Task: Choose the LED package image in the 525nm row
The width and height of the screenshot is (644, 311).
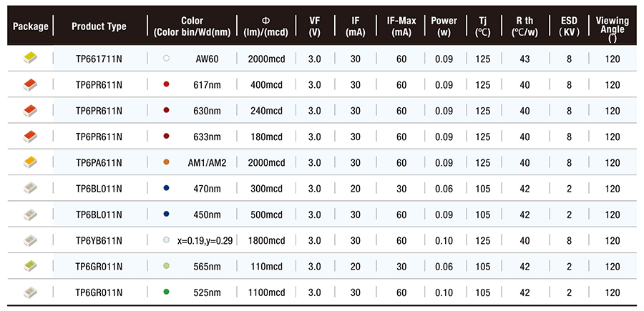Action: point(31,292)
